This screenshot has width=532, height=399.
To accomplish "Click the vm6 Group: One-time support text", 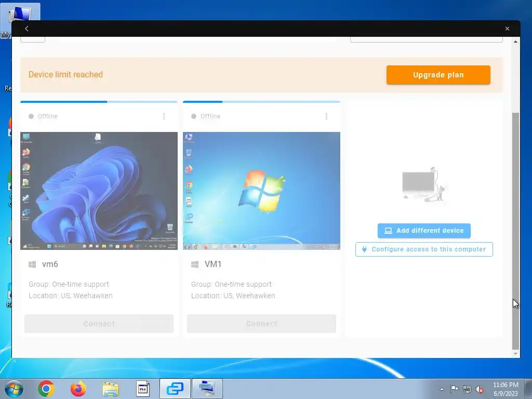I will point(69,284).
